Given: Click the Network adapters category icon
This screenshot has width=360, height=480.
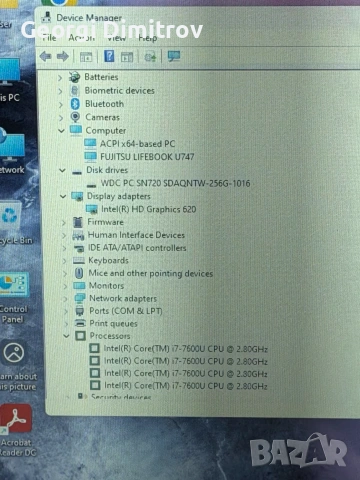Looking at the screenshot, I should coord(80,298).
